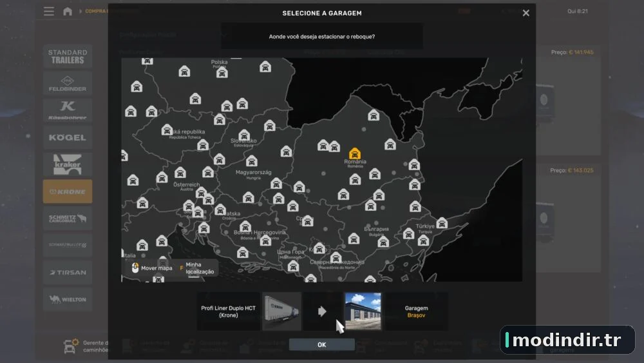Open Gerente de caminhões in bottom bar
Screen dimensions: 644x363
coord(86,346)
